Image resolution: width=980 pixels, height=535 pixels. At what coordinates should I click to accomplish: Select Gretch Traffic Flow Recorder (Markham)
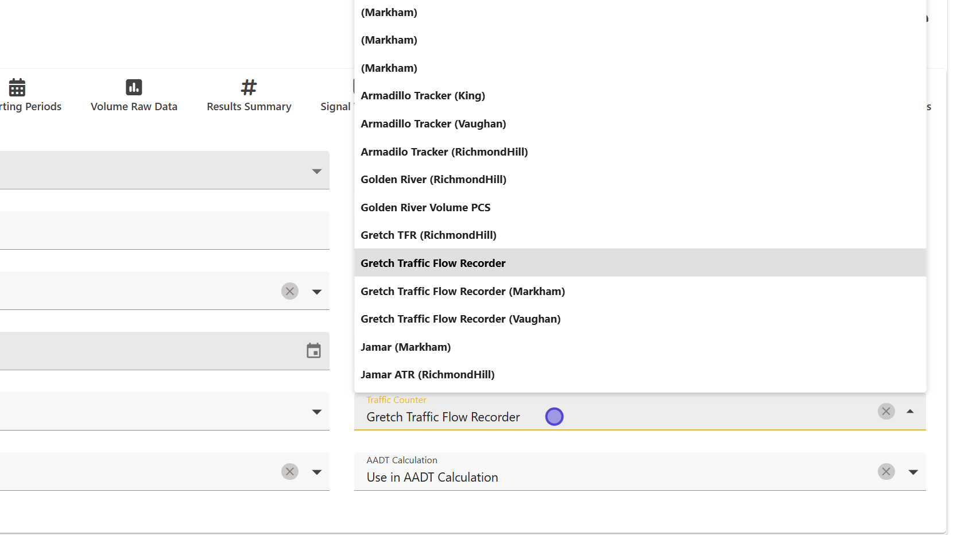pos(462,292)
